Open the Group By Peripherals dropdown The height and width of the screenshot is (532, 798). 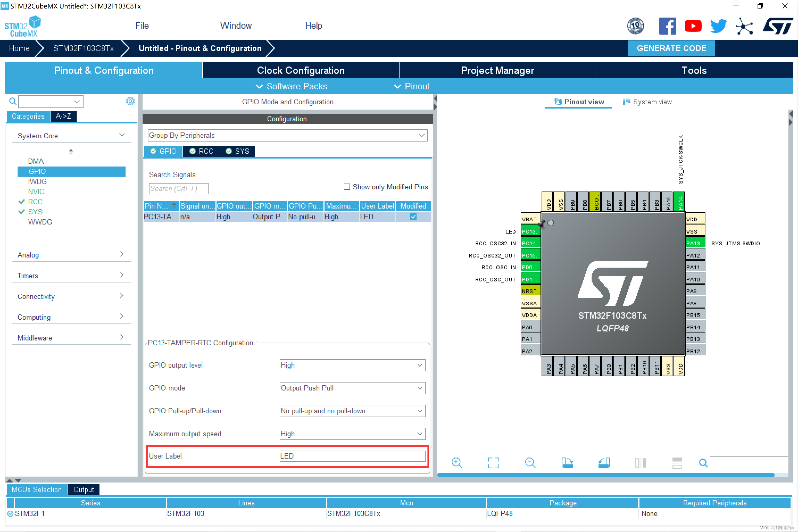287,135
